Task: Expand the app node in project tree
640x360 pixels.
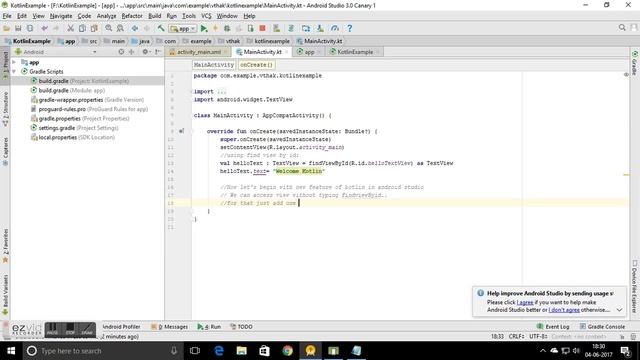Action: pos(14,62)
